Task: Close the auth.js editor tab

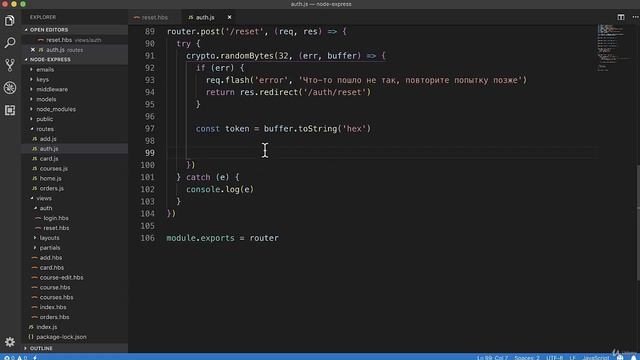Action: (x=229, y=17)
